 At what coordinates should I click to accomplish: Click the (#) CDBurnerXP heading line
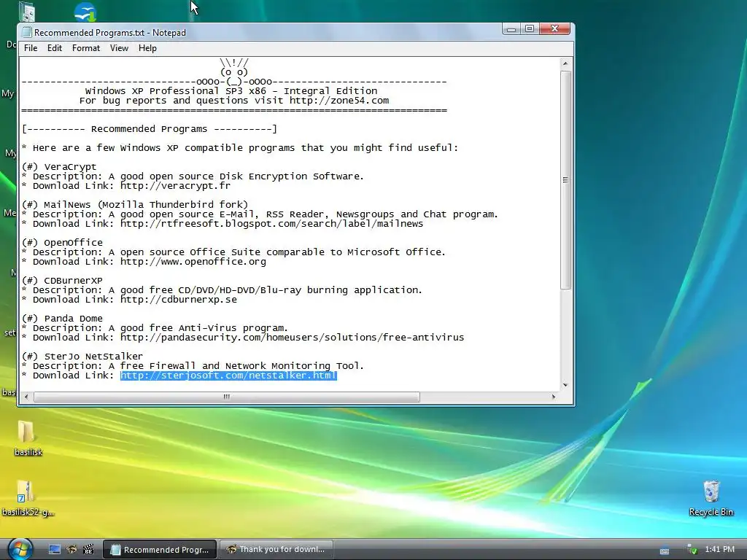click(x=62, y=281)
